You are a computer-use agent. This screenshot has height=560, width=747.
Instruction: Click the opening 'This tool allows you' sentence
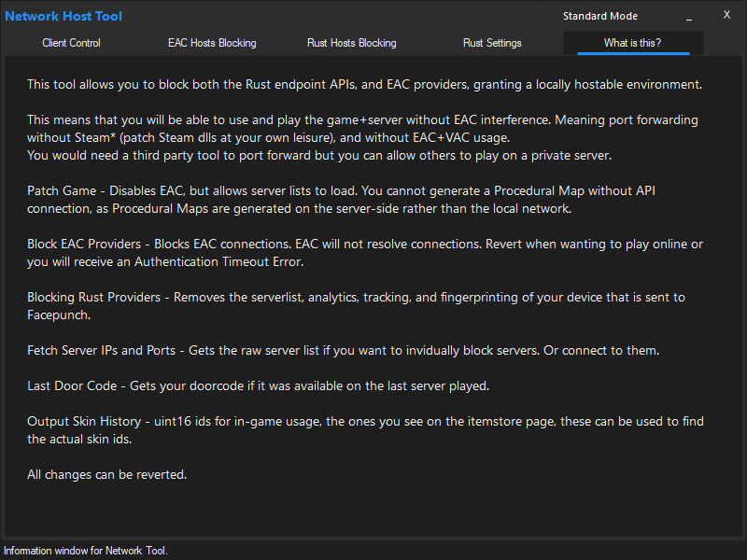click(x=364, y=85)
